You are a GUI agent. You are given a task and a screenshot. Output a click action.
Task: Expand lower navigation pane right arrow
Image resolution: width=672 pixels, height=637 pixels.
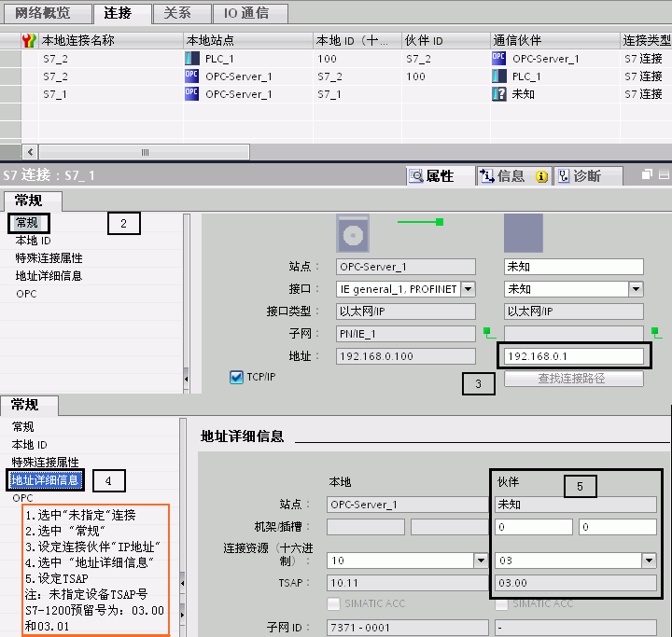[182, 616]
